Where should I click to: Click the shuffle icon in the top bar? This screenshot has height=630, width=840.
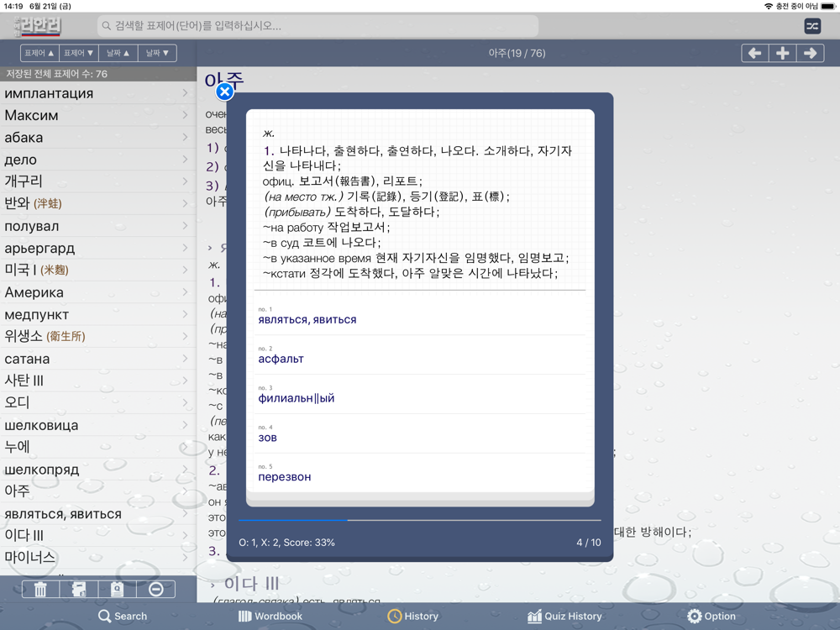pyautogui.click(x=812, y=26)
